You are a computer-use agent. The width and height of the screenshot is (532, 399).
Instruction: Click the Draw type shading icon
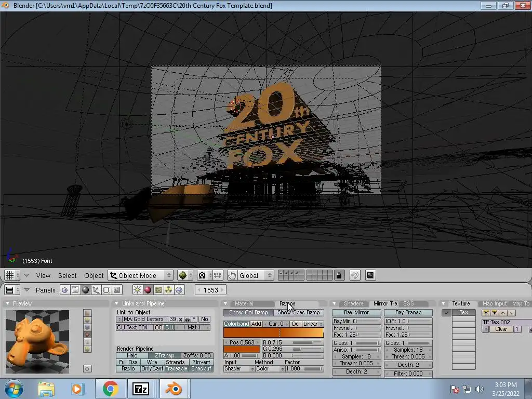click(x=185, y=275)
